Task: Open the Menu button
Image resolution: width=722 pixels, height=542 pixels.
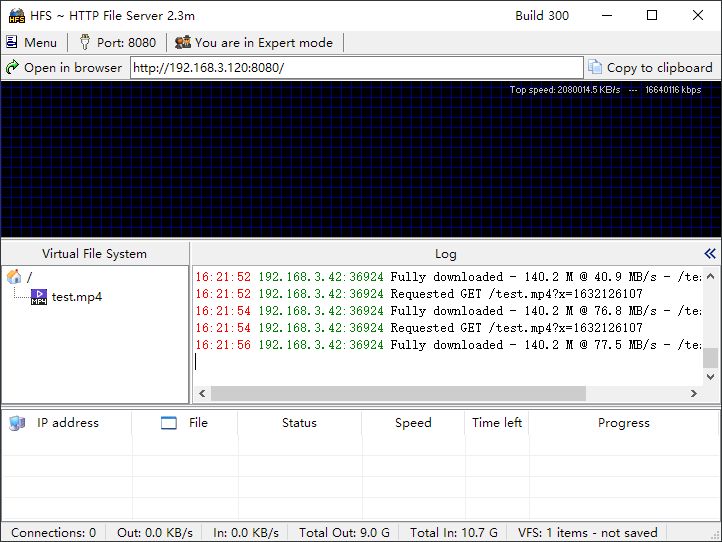Action: pos(32,43)
